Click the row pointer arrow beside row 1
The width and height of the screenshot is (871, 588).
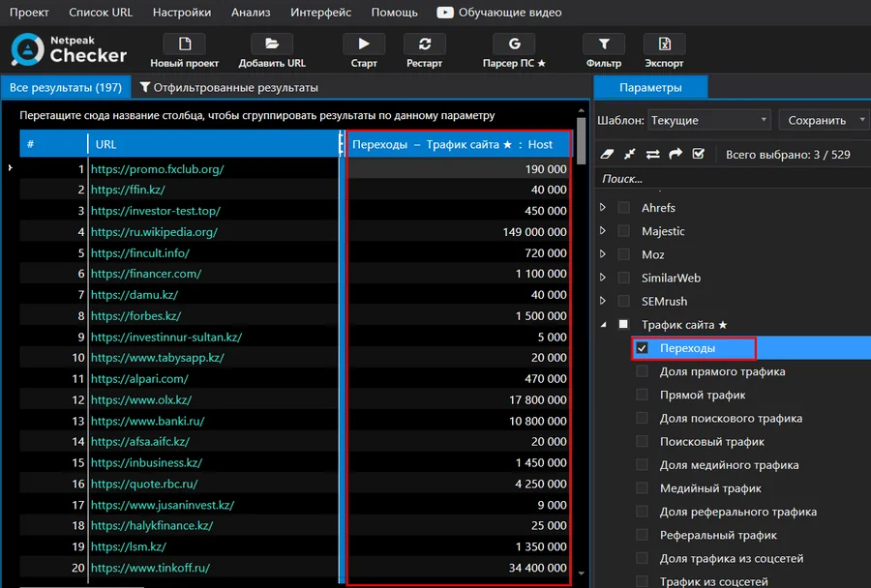(10, 167)
